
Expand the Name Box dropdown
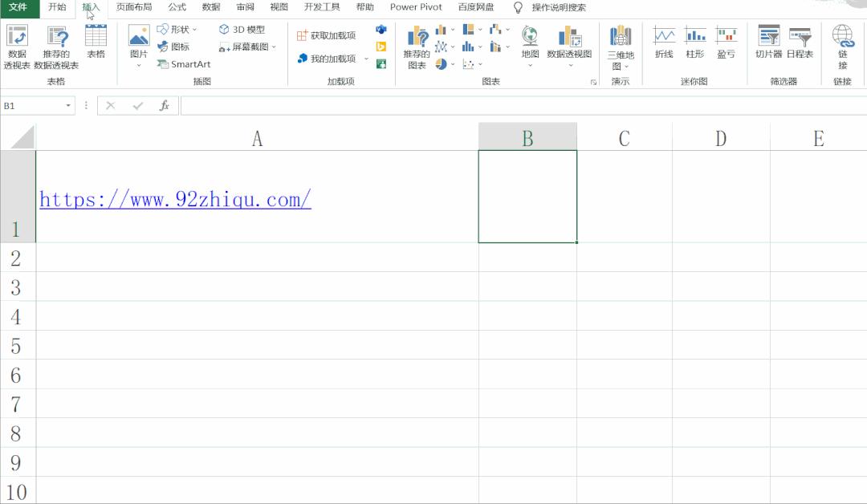tap(67, 105)
